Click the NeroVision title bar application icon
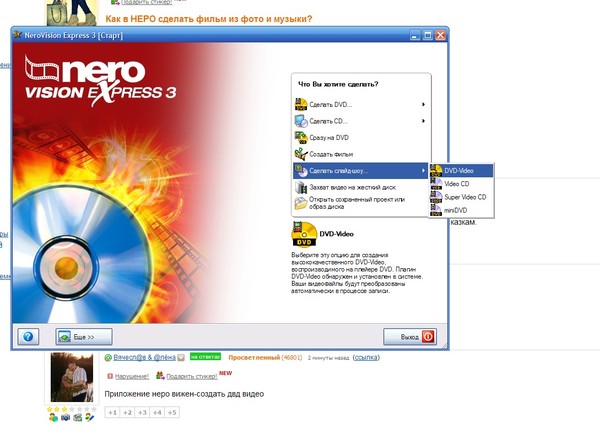Viewport: 600px width, 434px height. [17, 35]
